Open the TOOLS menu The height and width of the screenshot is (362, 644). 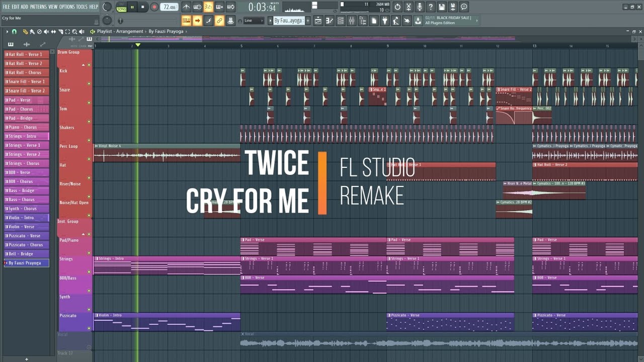[82, 7]
